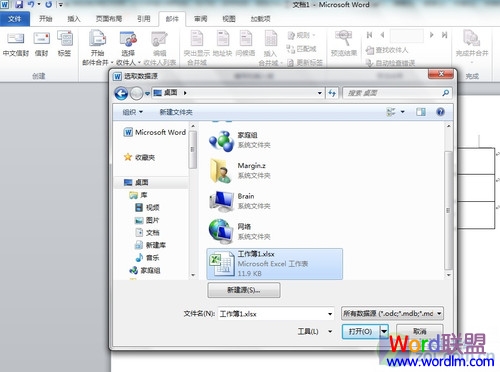Click Address Block (地址块) icon
This screenshot has width=500, height=372.
coord(222,43)
